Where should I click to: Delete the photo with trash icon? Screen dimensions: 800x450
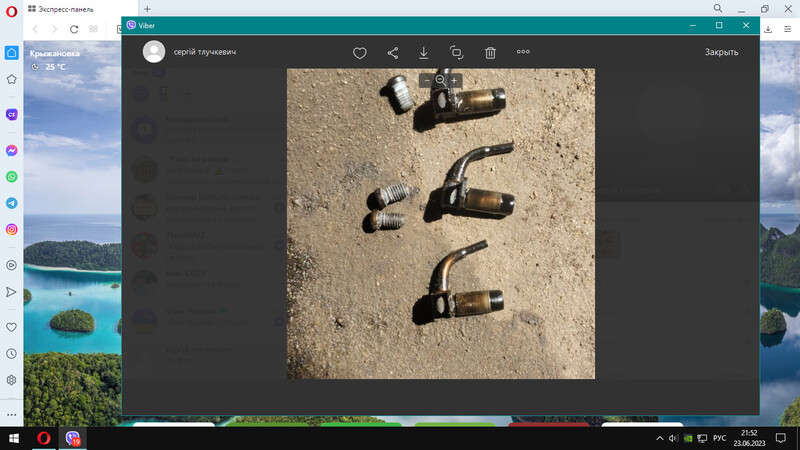[x=490, y=53]
